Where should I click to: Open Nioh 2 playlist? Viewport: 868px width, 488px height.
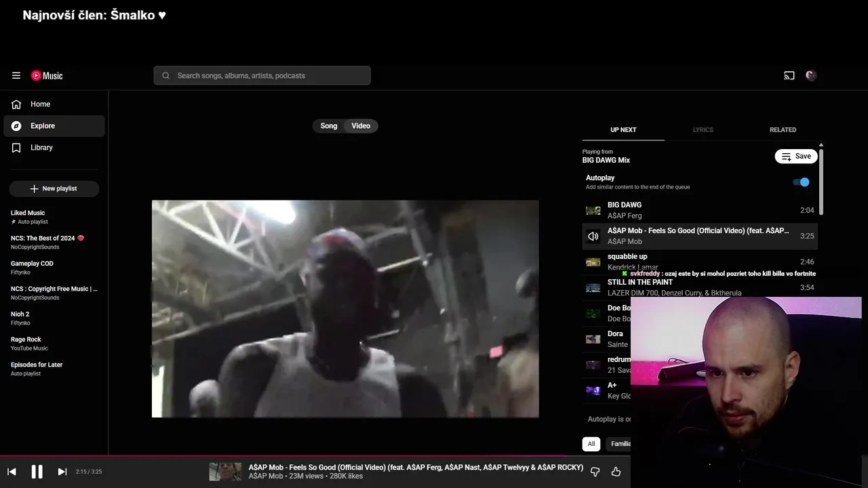coord(54,319)
